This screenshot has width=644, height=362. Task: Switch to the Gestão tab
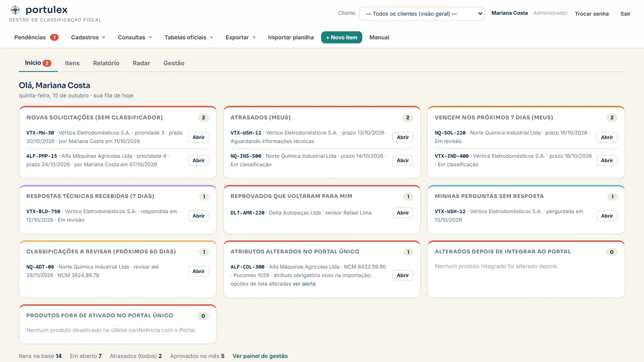click(174, 63)
